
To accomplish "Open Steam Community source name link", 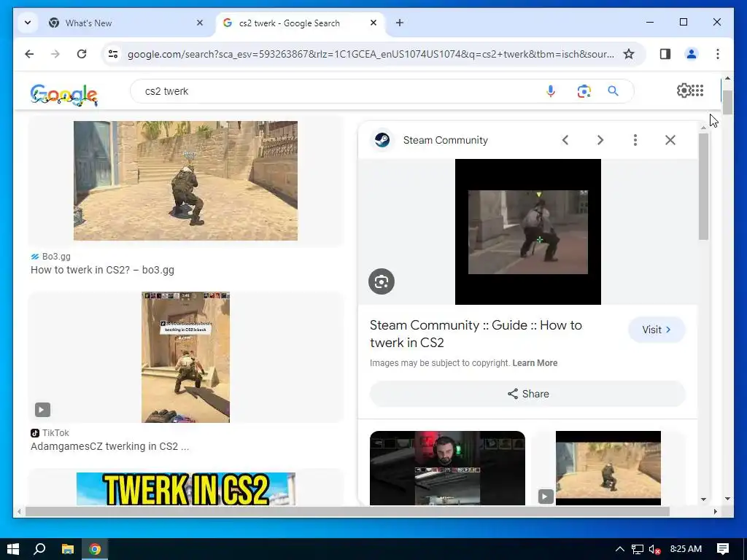I will (446, 140).
